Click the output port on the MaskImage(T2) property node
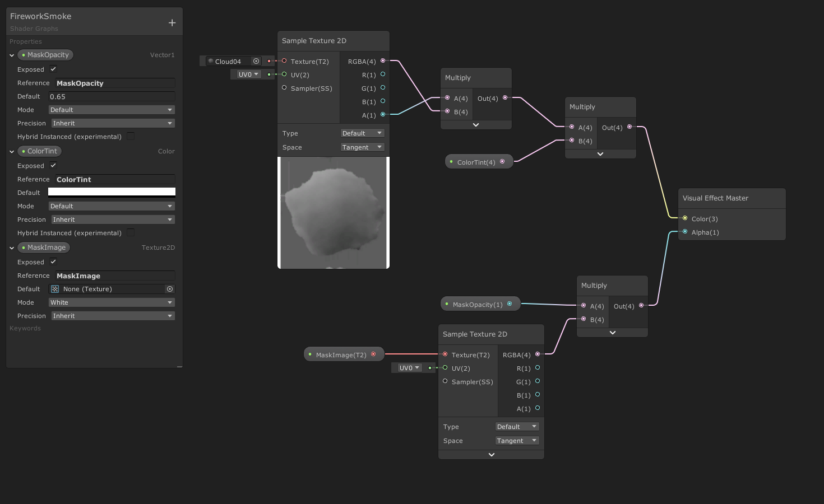 point(373,354)
